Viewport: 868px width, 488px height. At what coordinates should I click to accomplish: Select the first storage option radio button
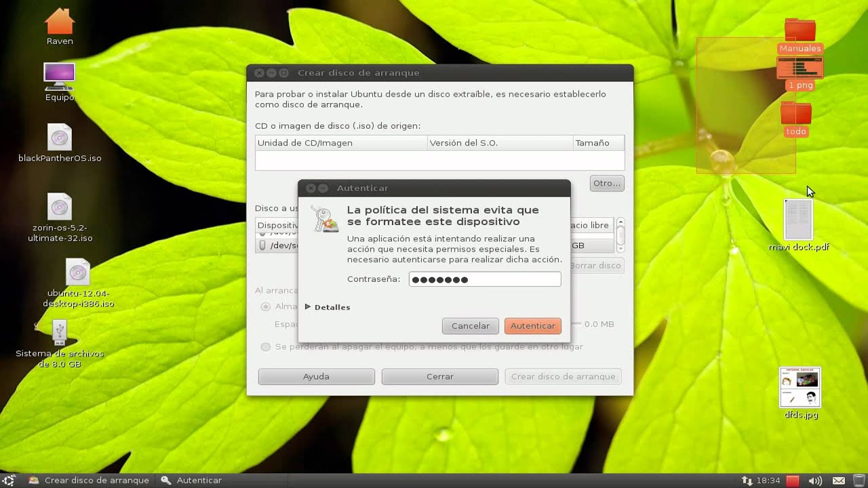(x=266, y=306)
